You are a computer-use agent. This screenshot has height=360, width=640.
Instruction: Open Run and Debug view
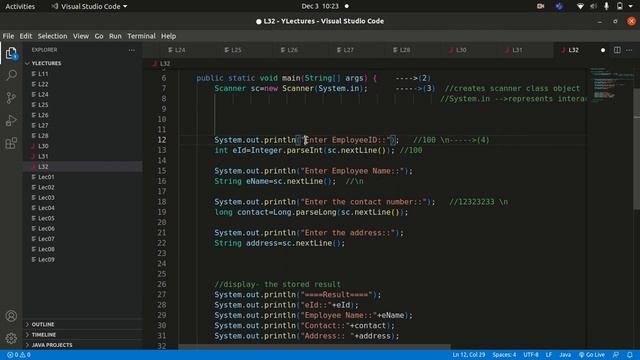(11, 120)
